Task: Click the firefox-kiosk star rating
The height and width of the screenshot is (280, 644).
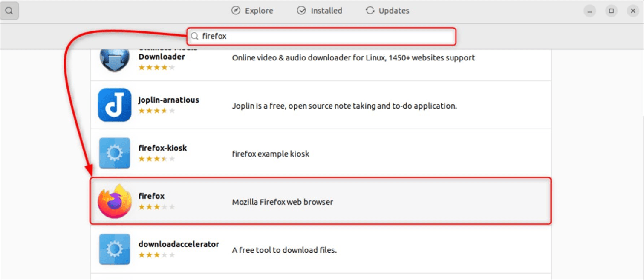Action: click(x=156, y=159)
